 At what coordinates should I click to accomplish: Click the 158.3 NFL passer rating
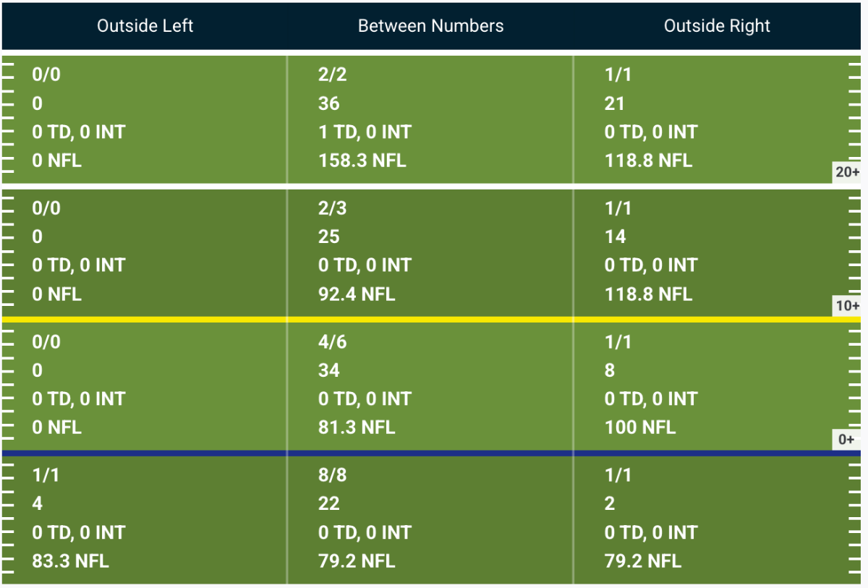pyautogui.click(x=362, y=161)
